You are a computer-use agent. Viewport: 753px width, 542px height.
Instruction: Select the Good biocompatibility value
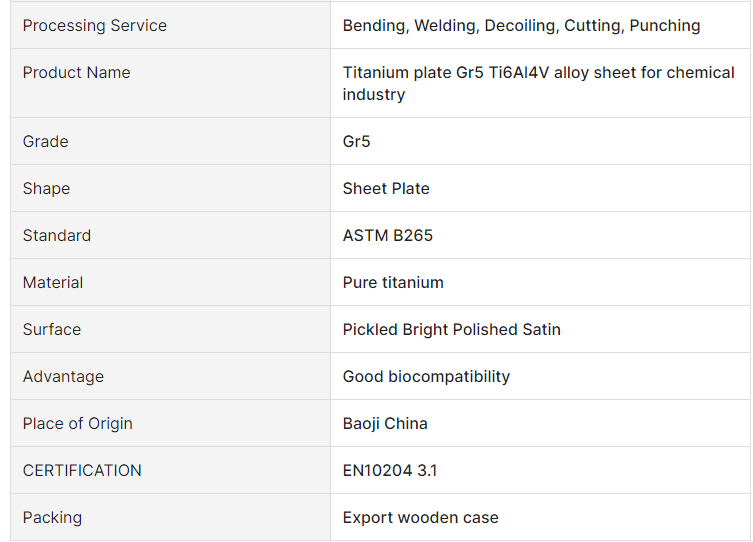coord(426,376)
